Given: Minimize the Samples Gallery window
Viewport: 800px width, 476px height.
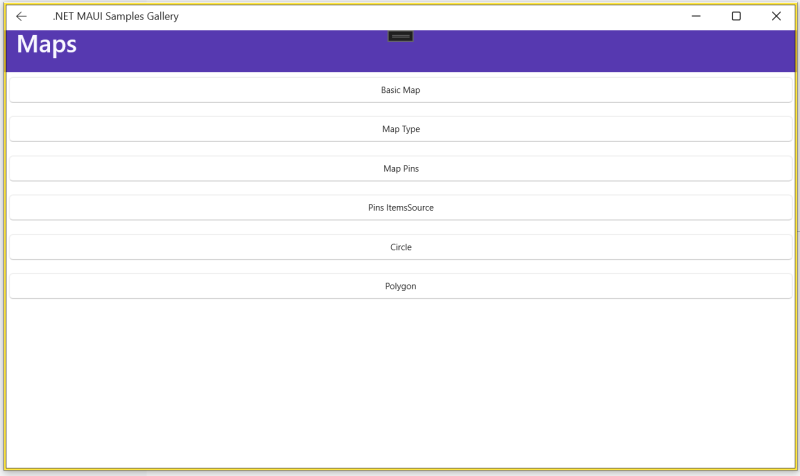Looking at the screenshot, I should (x=696, y=16).
